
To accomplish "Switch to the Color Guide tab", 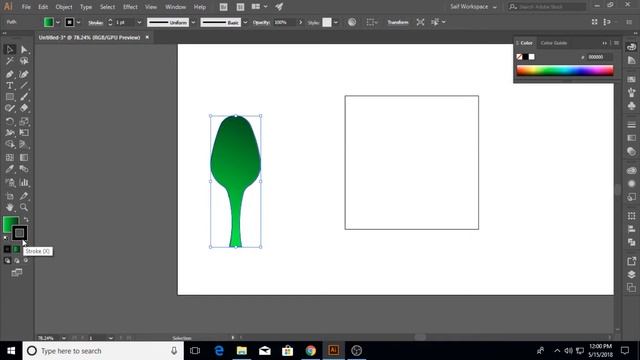I will pyautogui.click(x=553, y=43).
